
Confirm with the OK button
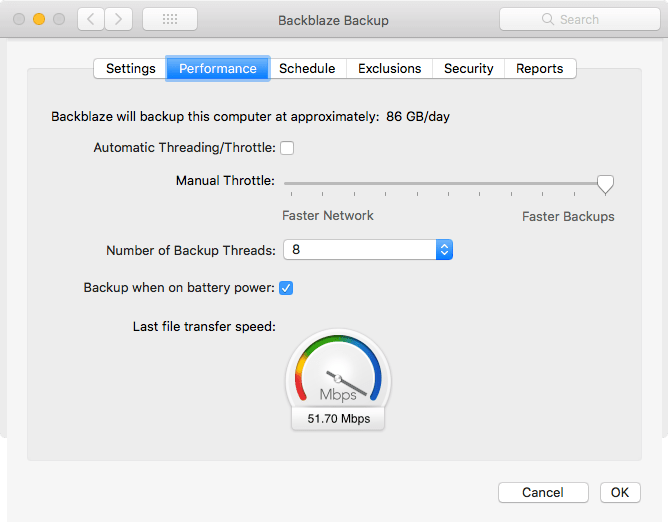point(620,493)
